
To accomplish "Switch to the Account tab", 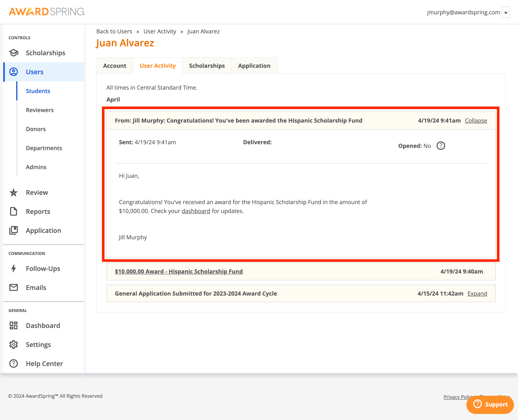I will pos(115,66).
